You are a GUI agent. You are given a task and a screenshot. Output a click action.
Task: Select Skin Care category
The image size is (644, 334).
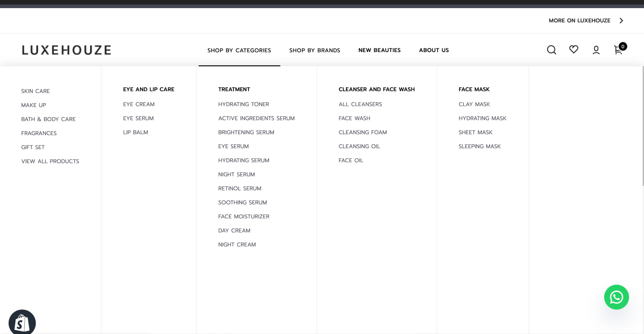tap(35, 91)
